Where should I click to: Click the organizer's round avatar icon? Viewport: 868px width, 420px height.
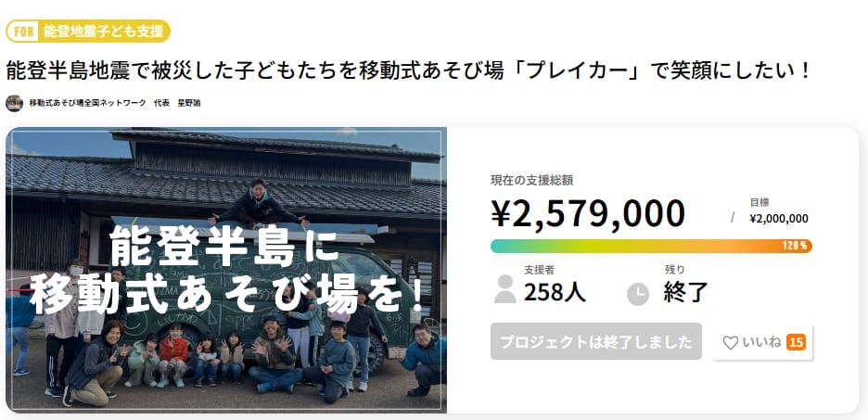click(x=14, y=103)
